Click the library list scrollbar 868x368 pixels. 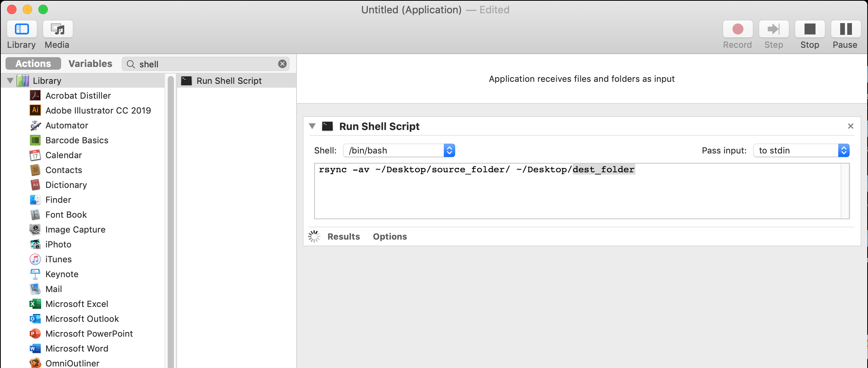[171, 221]
